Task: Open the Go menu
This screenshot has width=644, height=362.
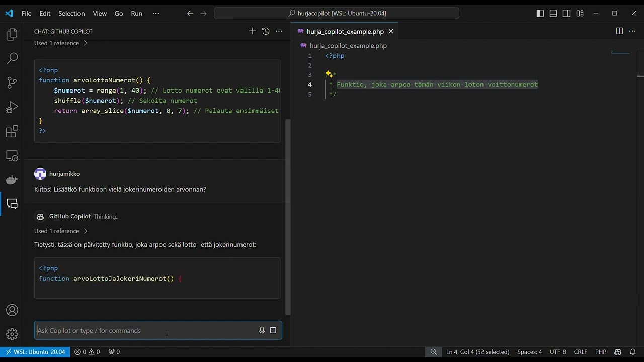Action: coord(119,14)
